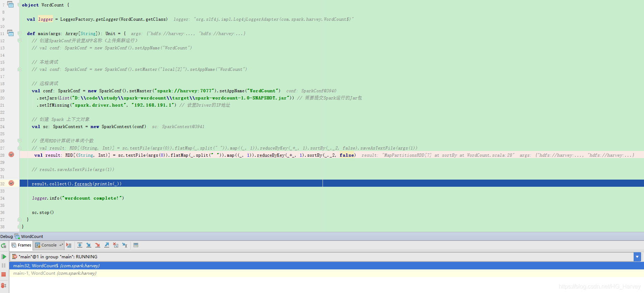Click the Step Over icon

coord(80,245)
